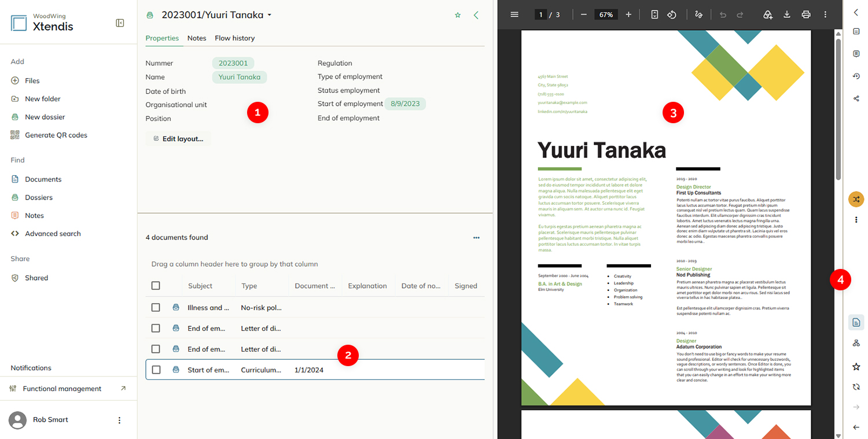This screenshot has width=868, height=439.
Task: Print the PDF using the printer icon
Action: coord(806,14)
